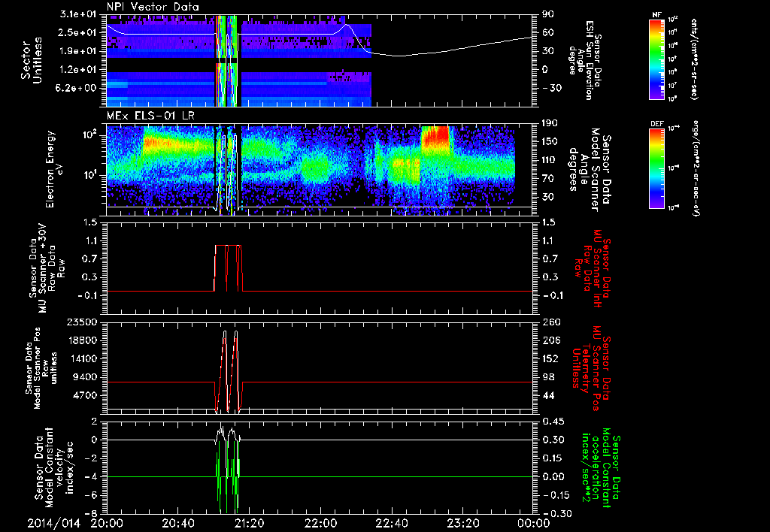Click the "0.45" acceleration tick label
770x532 pixels.
point(553,422)
